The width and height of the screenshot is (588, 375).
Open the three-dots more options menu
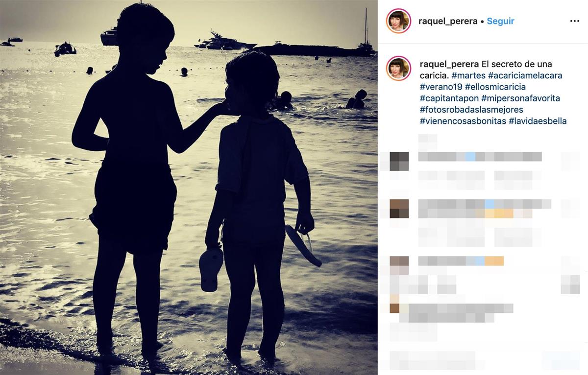point(574,21)
